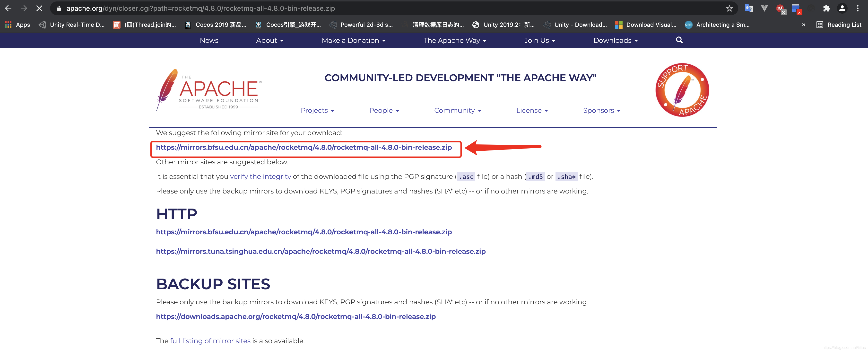This screenshot has width=868, height=352.
Task: Click tsinghua tuna mirror link
Action: [x=321, y=251]
